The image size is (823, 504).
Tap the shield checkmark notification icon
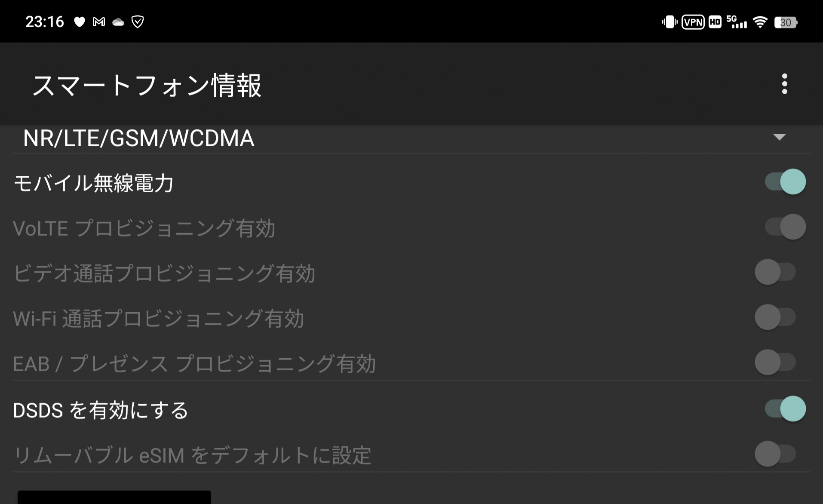(138, 22)
